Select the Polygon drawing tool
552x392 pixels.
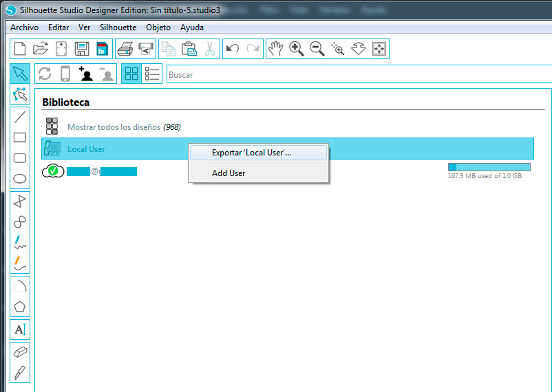20,202
